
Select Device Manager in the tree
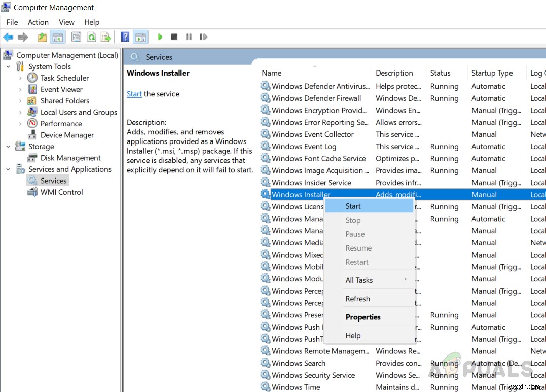tap(67, 135)
